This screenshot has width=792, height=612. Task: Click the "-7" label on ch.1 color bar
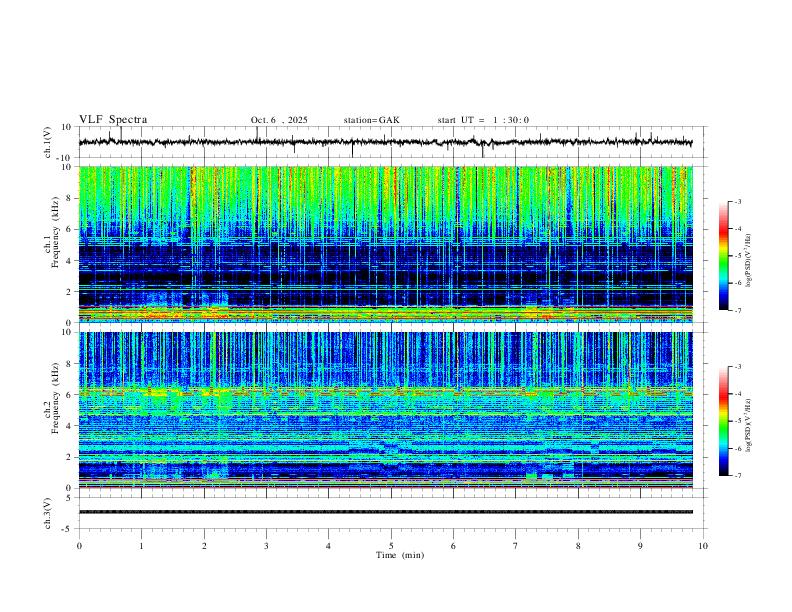point(738,310)
